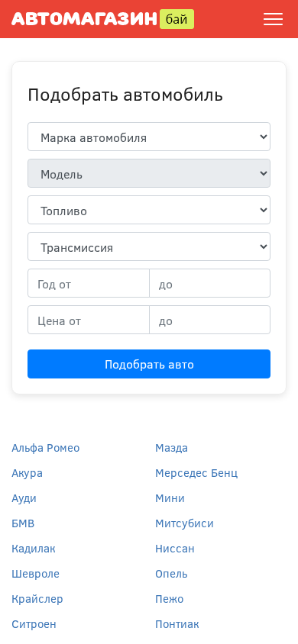Image resolution: width=298 pixels, height=644 pixels.
Task: Go to the Ауди link
Action: pyautogui.click(x=24, y=498)
